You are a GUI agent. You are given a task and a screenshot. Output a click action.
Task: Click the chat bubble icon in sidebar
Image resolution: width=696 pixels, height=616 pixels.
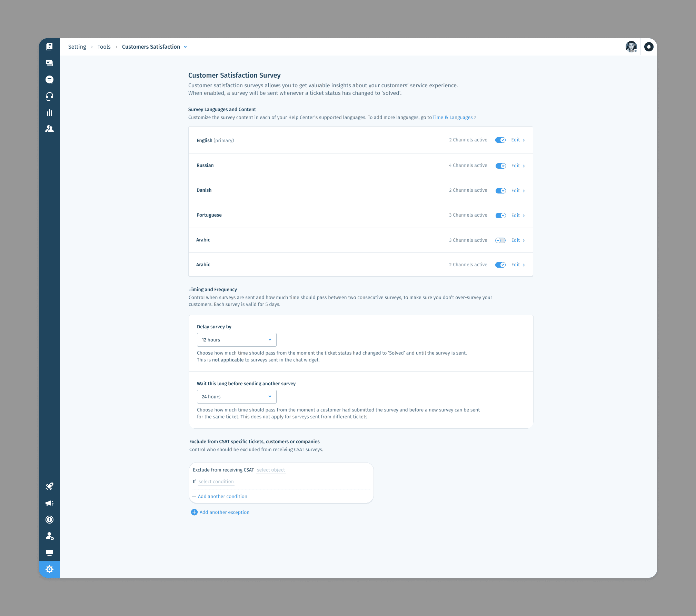click(49, 80)
